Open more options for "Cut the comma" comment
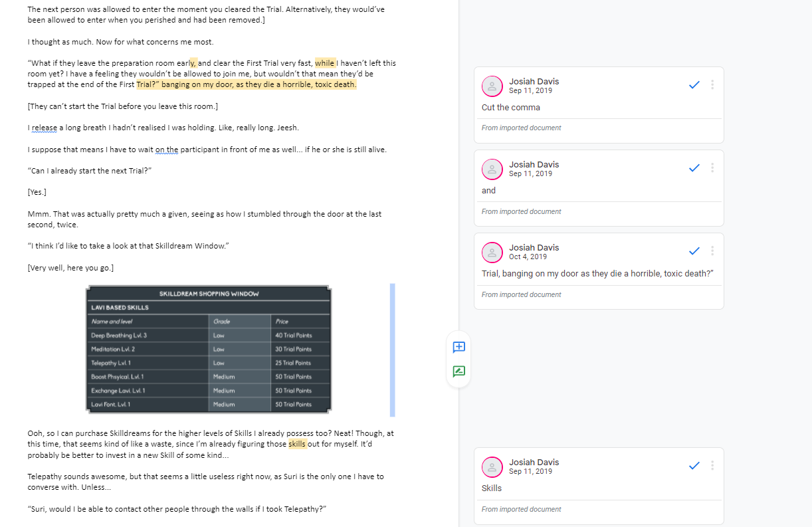 pos(712,84)
